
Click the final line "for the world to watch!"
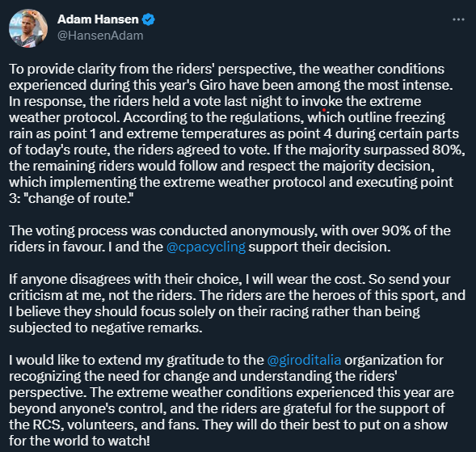pyautogui.click(x=79, y=441)
